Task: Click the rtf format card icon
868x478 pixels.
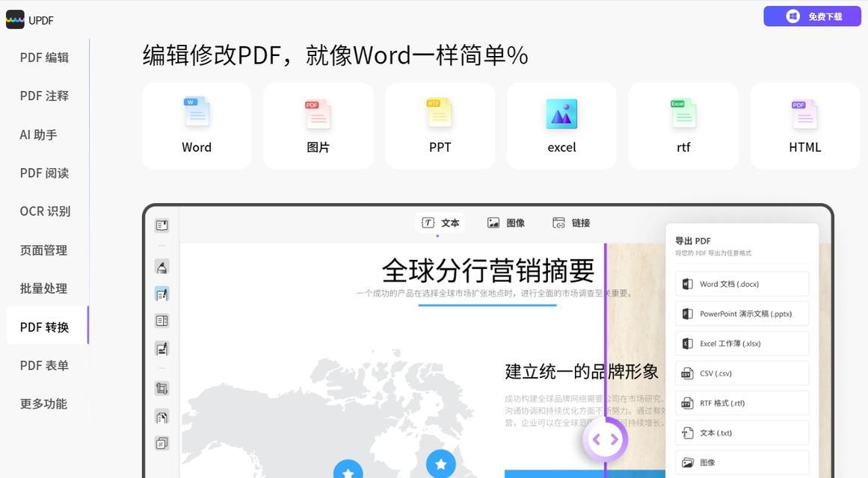Action: [x=683, y=113]
